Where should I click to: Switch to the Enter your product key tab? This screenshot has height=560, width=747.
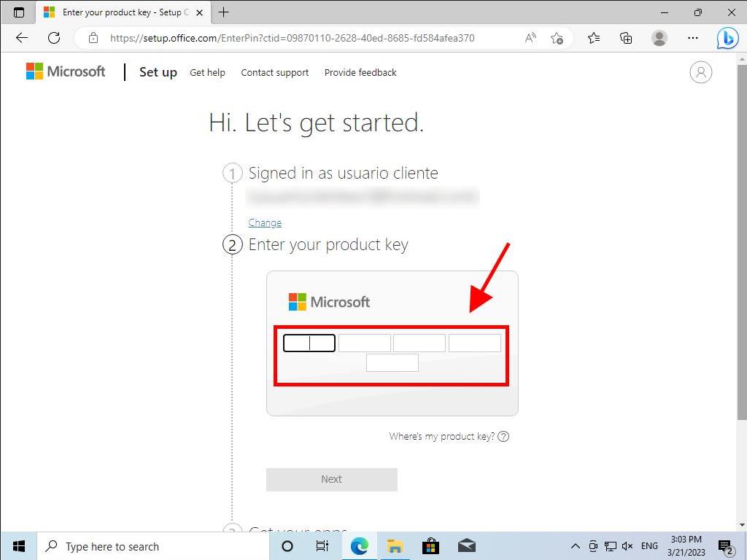[117, 12]
